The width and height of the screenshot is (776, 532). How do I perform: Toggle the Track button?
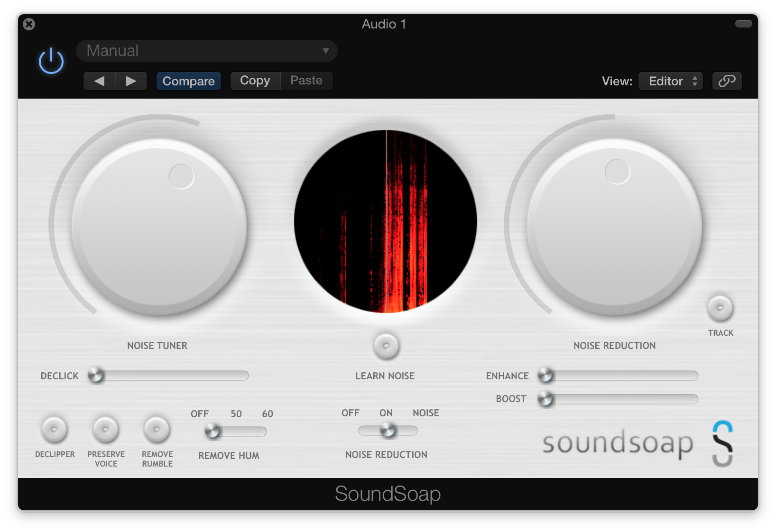tap(720, 308)
